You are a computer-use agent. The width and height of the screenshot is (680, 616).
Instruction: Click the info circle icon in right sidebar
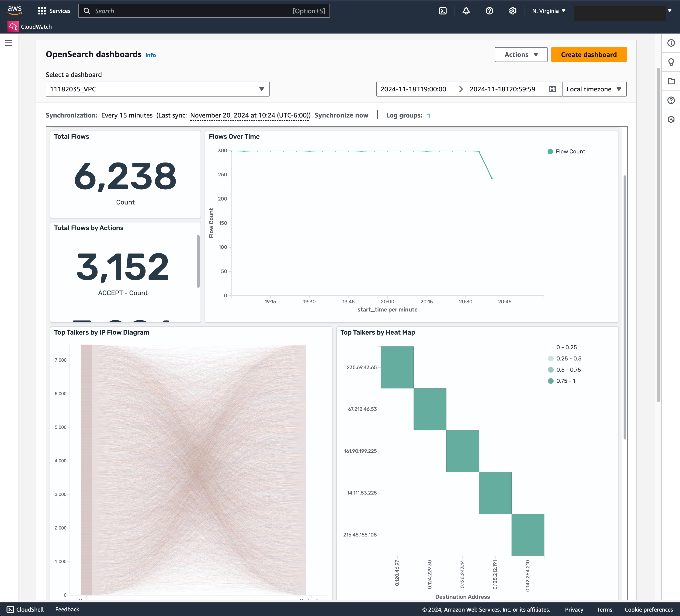point(671,43)
